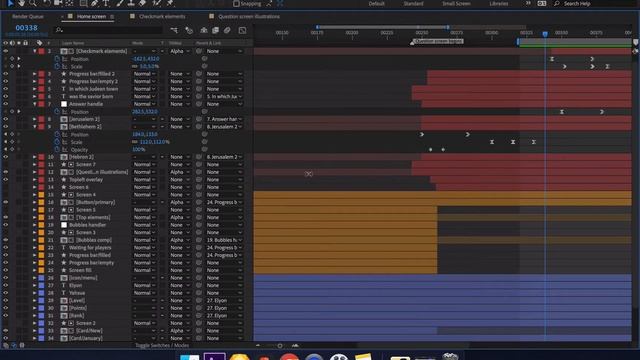Select the Rotation tool
This screenshot has height=360, width=640.
point(47,3)
